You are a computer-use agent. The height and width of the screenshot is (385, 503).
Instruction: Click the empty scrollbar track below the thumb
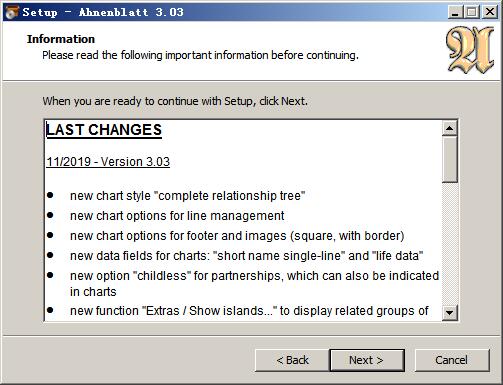449,244
